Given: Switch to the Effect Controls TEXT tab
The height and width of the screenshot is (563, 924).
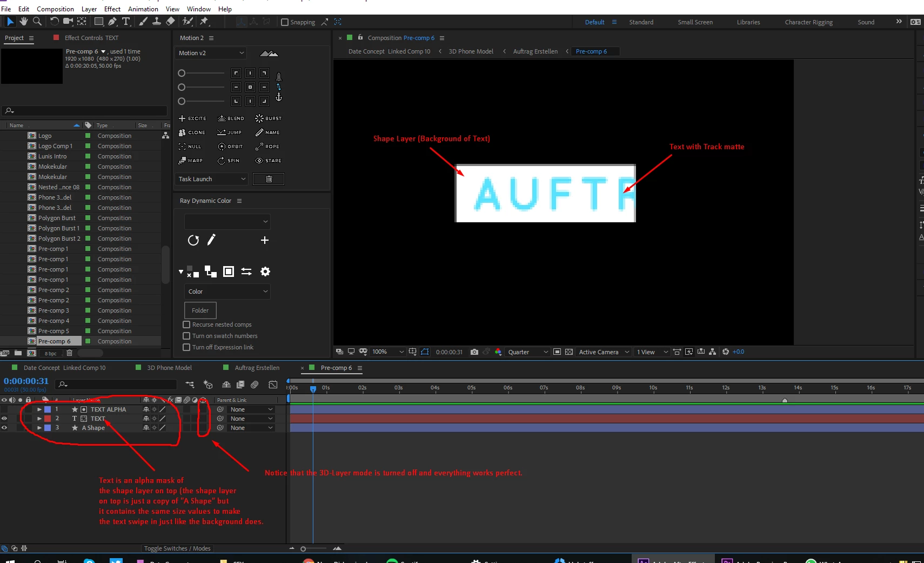Looking at the screenshot, I should click(91, 38).
